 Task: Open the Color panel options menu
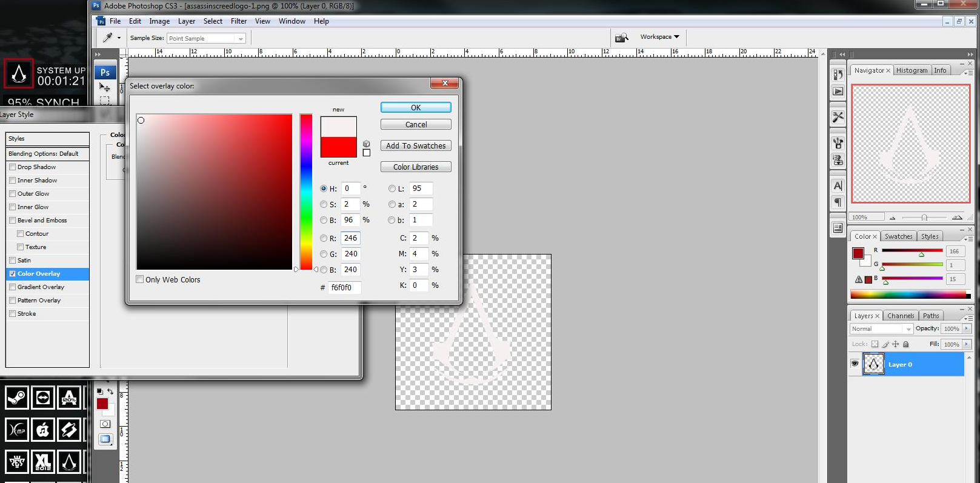click(x=967, y=238)
